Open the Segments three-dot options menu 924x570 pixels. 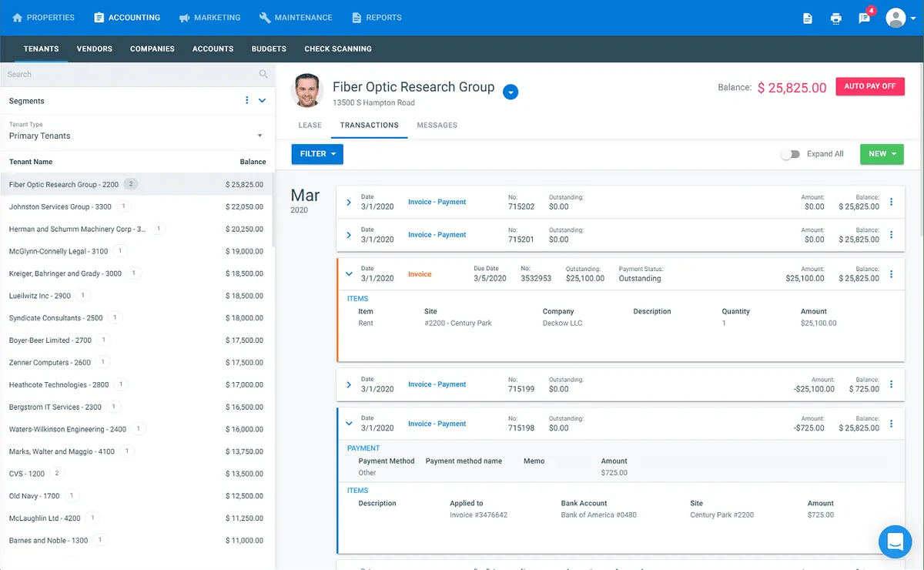click(x=246, y=101)
